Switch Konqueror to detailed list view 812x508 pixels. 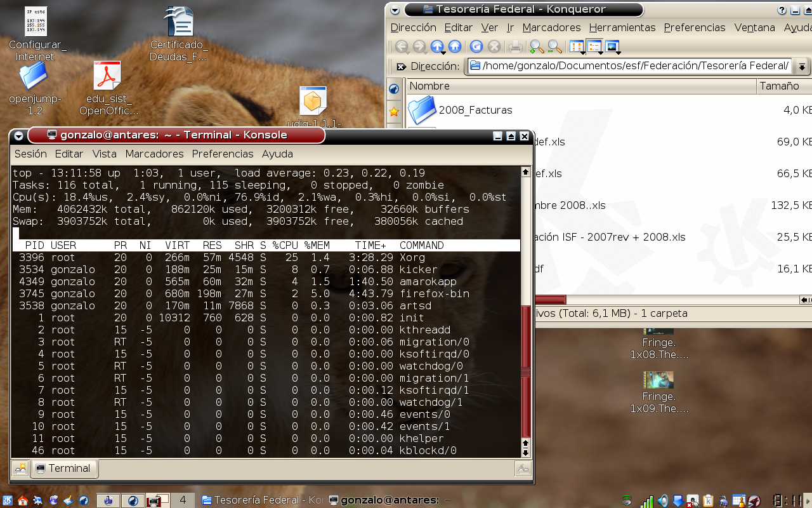(x=595, y=46)
